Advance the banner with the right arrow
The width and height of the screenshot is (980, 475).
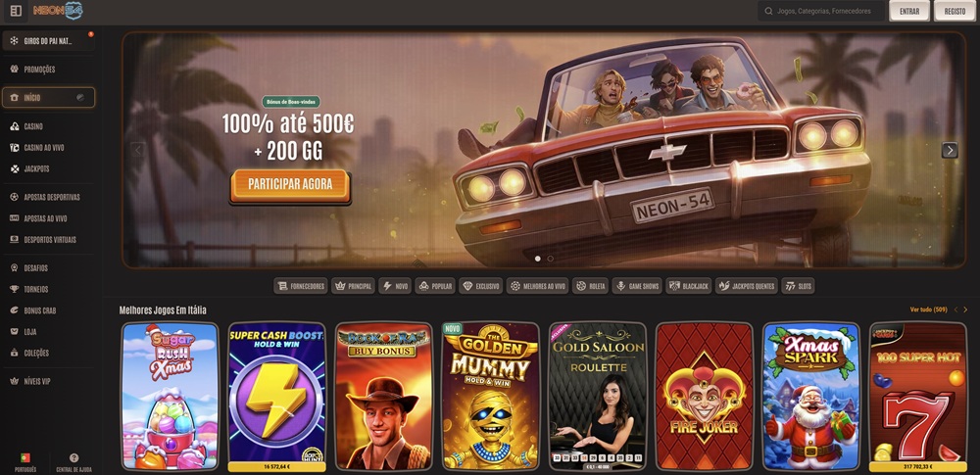(950, 150)
